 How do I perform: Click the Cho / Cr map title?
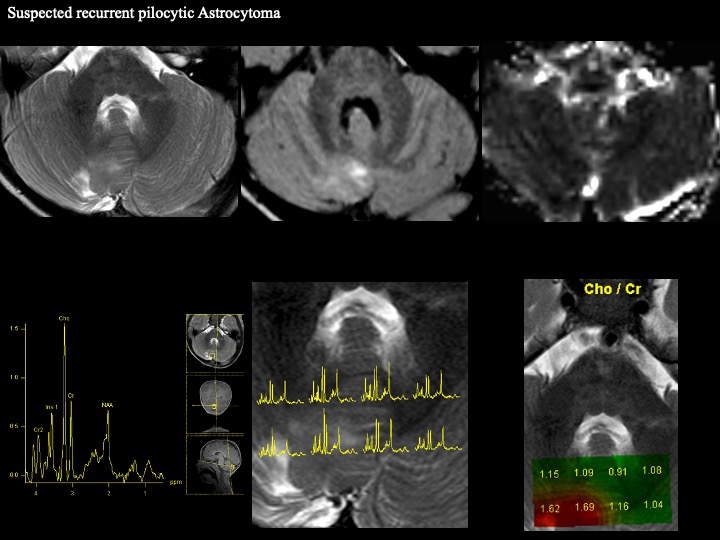point(611,289)
